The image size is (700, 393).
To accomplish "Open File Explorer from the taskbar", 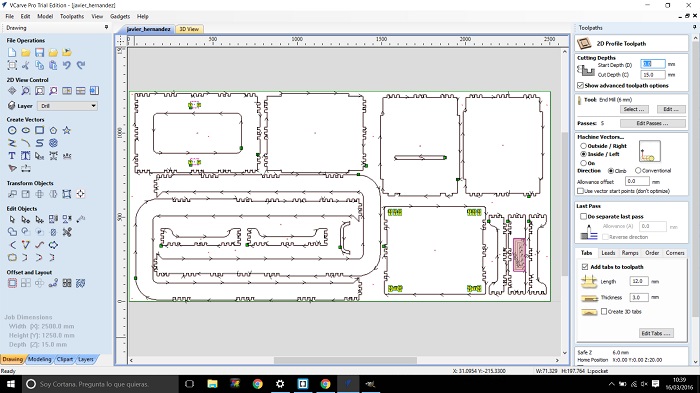I will click(212, 384).
